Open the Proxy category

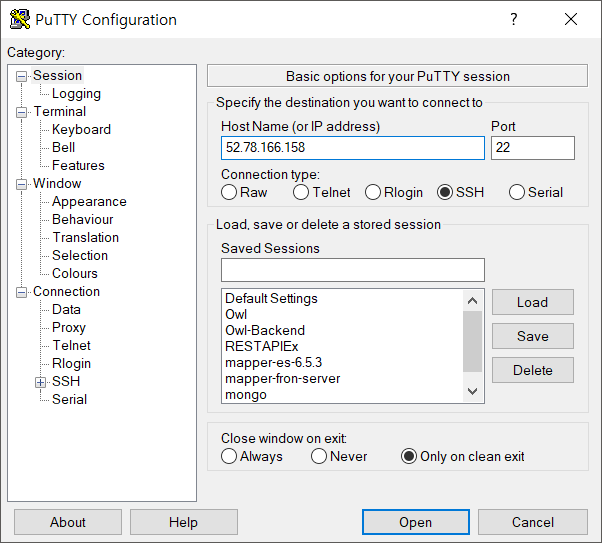(x=69, y=328)
